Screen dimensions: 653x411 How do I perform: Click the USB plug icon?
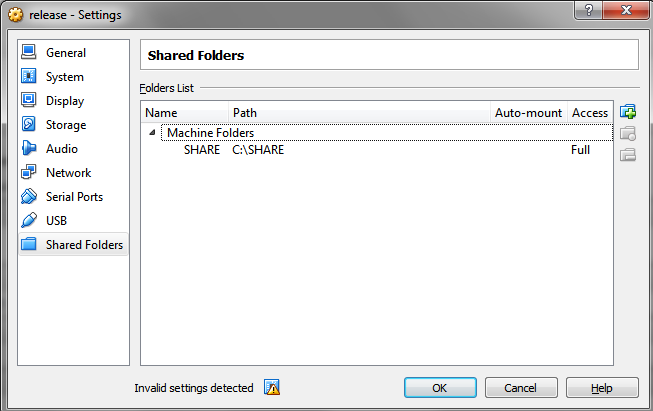(29, 220)
